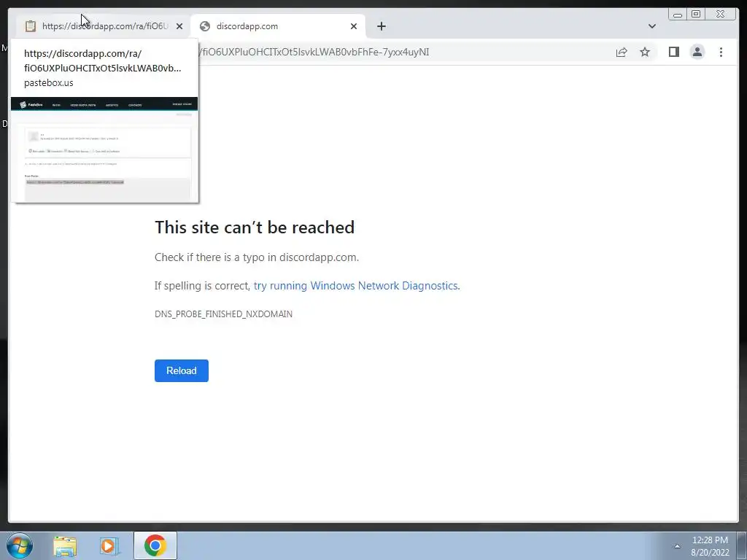The width and height of the screenshot is (747, 560).
Task: Click the Show desktop strip beside the clock
Action: tap(742, 545)
